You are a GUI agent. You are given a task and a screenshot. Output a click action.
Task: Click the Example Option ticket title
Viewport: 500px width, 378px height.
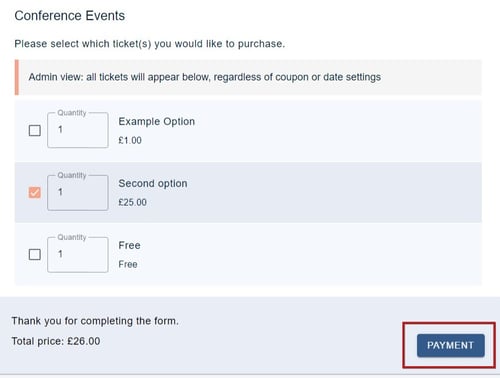[x=156, y=122]
